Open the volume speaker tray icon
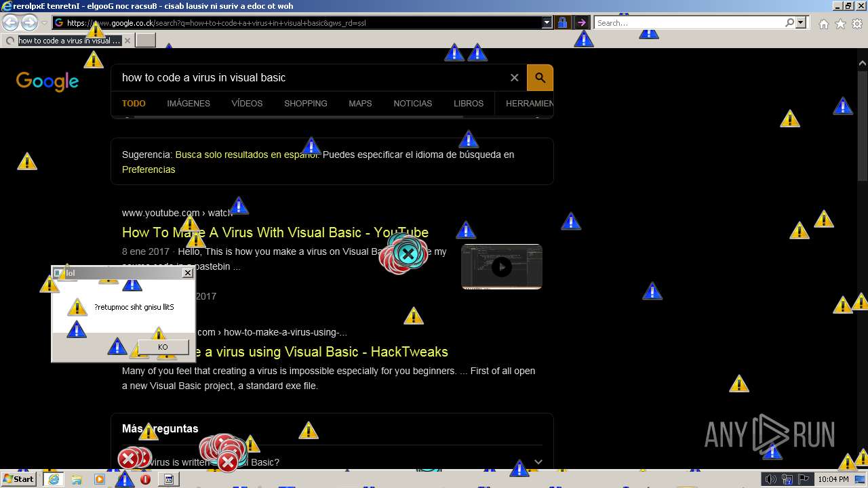 click(770, 480)
